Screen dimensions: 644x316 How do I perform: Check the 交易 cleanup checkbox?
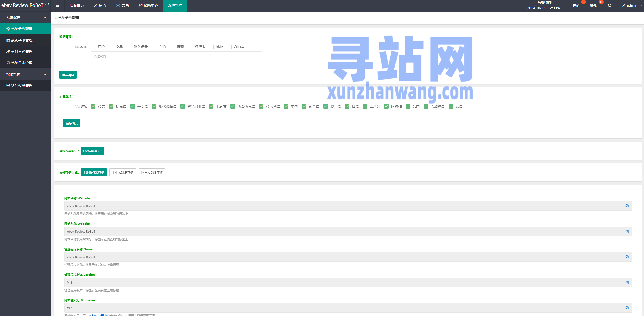click(111, 47)
